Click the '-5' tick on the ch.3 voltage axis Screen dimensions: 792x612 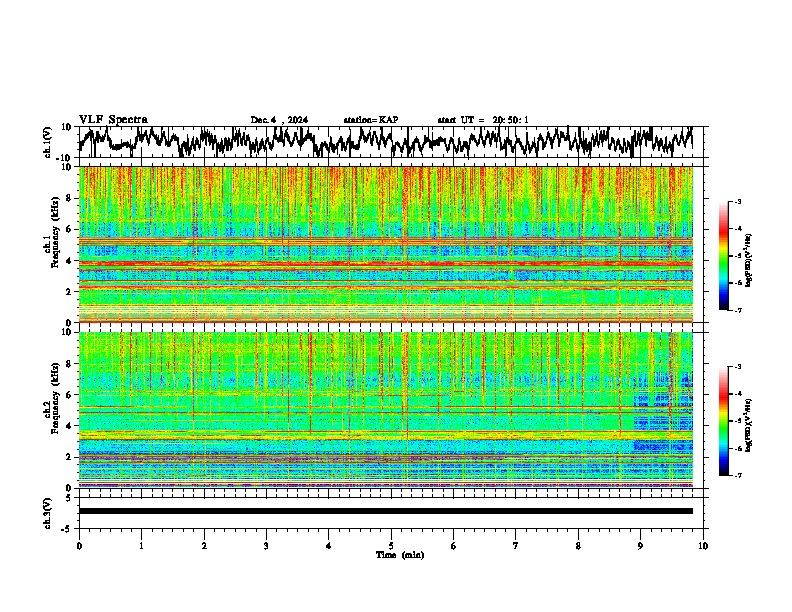pos(67,529)
